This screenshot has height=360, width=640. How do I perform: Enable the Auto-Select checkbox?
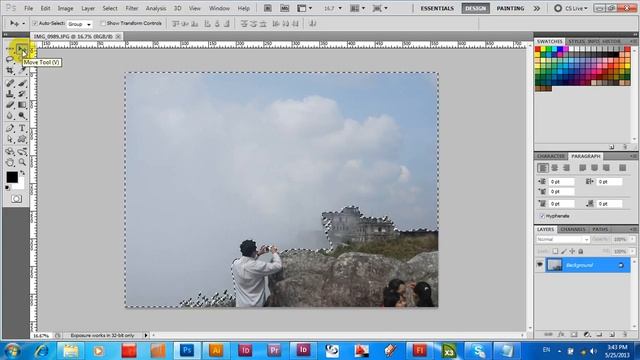click(35, 23)
